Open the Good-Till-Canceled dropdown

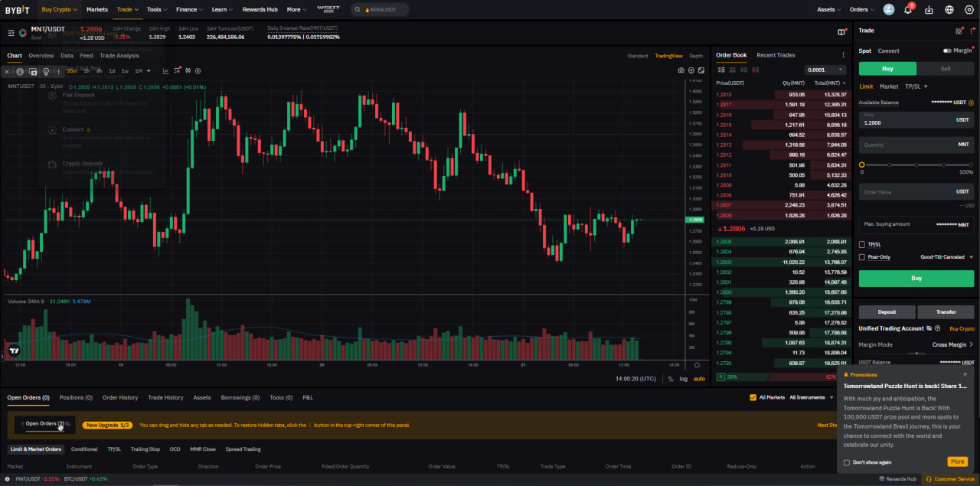(x=946, y=257)
